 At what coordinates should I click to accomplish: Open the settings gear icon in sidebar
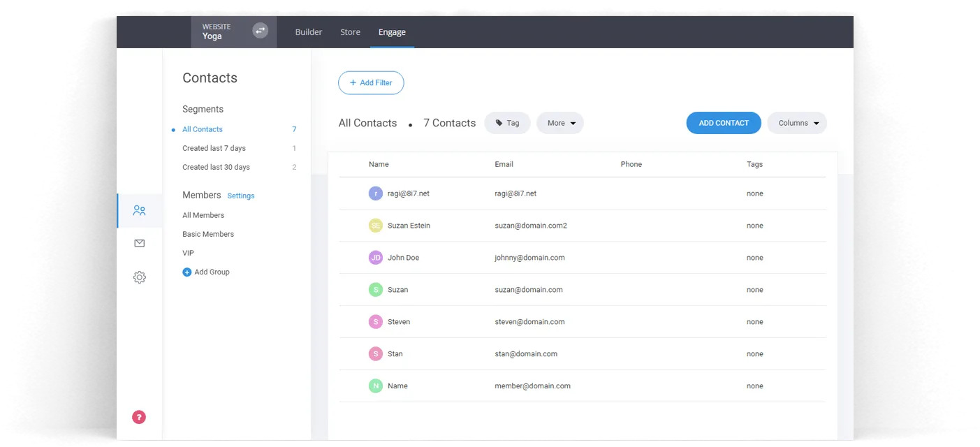(139, 277)
